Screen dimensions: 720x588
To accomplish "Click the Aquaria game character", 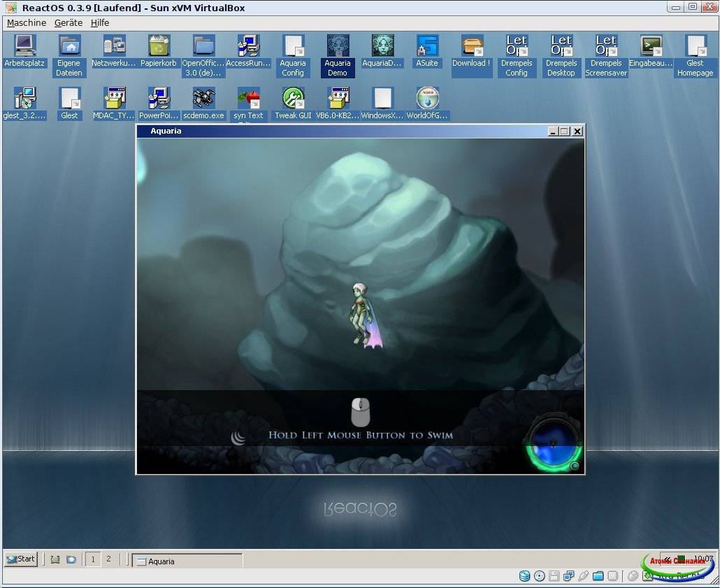I will click(362, 315).
